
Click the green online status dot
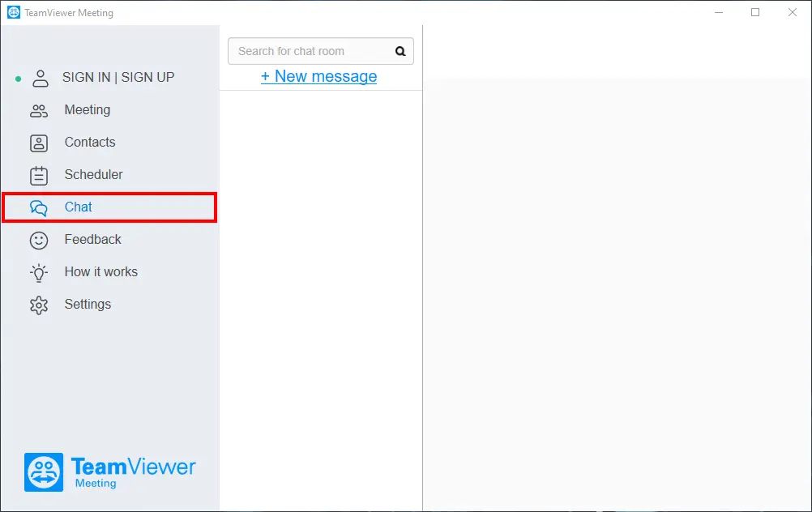tap(18, 79)
